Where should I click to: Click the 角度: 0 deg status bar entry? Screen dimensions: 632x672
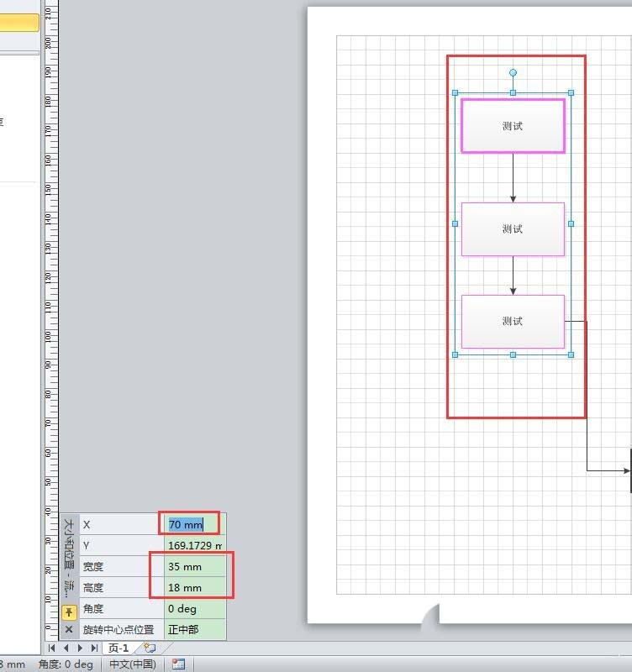tap(66, 664)
